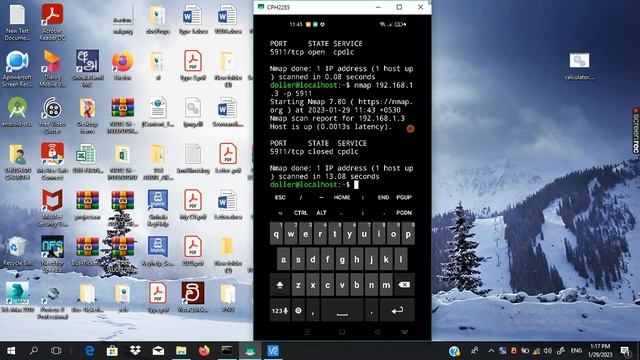This screenshot has width=640, height=360.
Task: Tap the CTRL key on the terminal
Action: [300, 213]
